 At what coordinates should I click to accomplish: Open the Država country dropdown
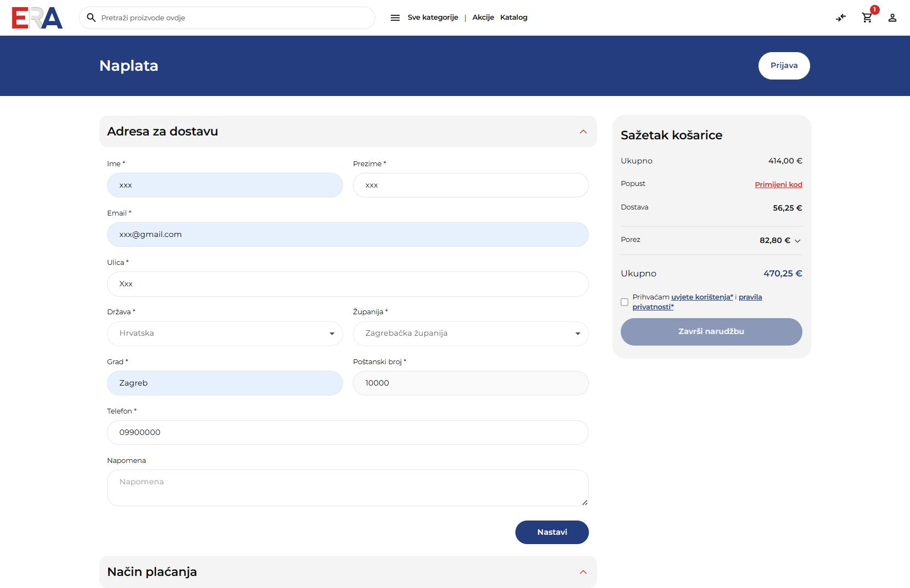(224, 333)
